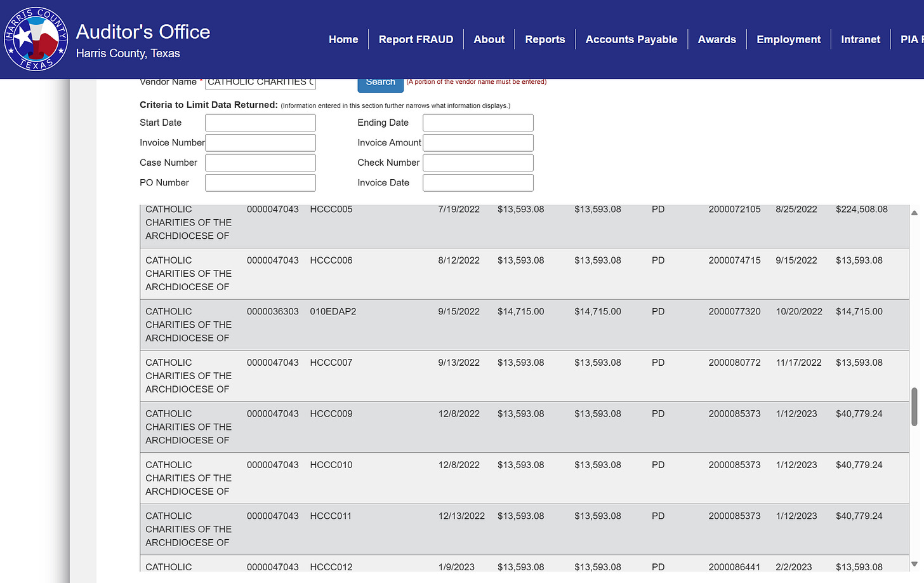Viewport: 924px width, 583px height.
Task: Click invoice date 9/13/2022
Action: [459, 363]
